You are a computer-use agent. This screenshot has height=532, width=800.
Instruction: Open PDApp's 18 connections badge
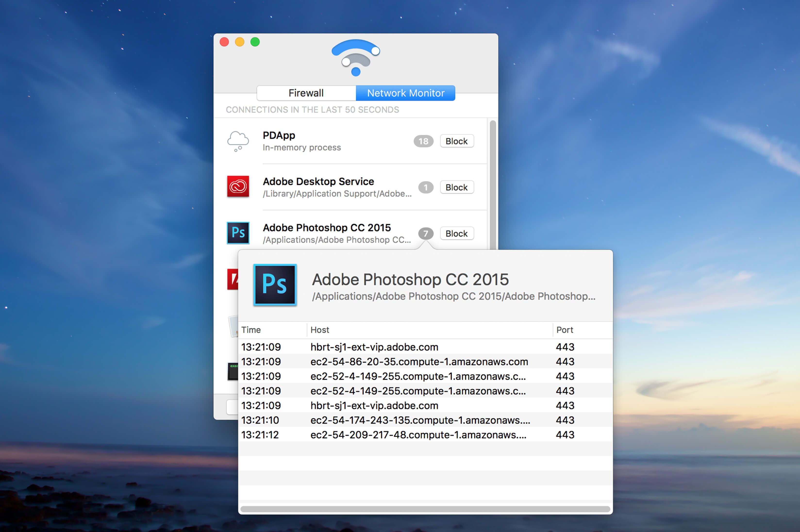point(423,141)
